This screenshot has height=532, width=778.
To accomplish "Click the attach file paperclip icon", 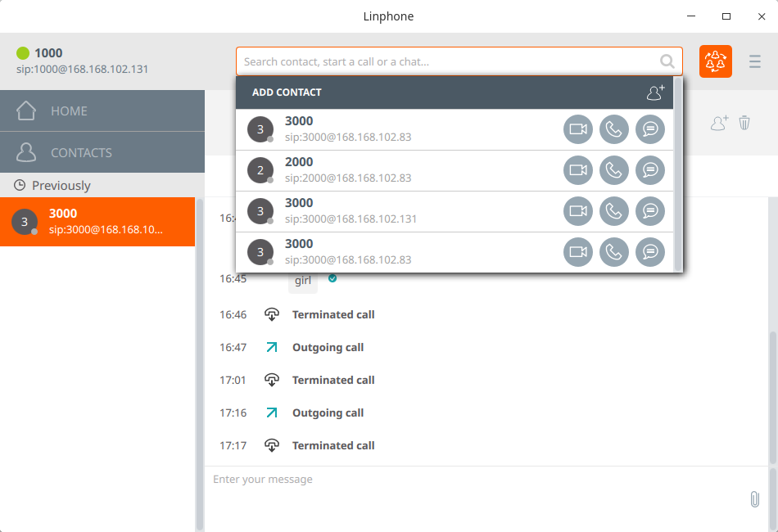I will [754, 498].
